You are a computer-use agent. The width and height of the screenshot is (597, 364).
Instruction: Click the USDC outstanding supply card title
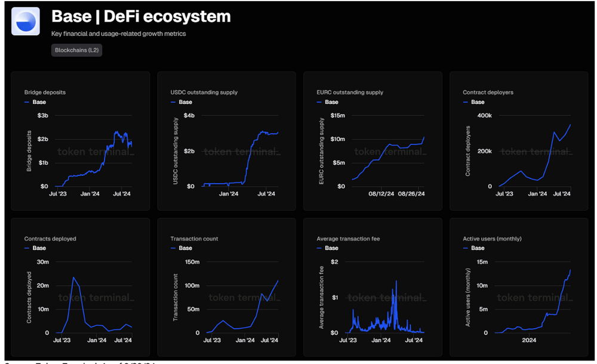[x=204, y=92]
